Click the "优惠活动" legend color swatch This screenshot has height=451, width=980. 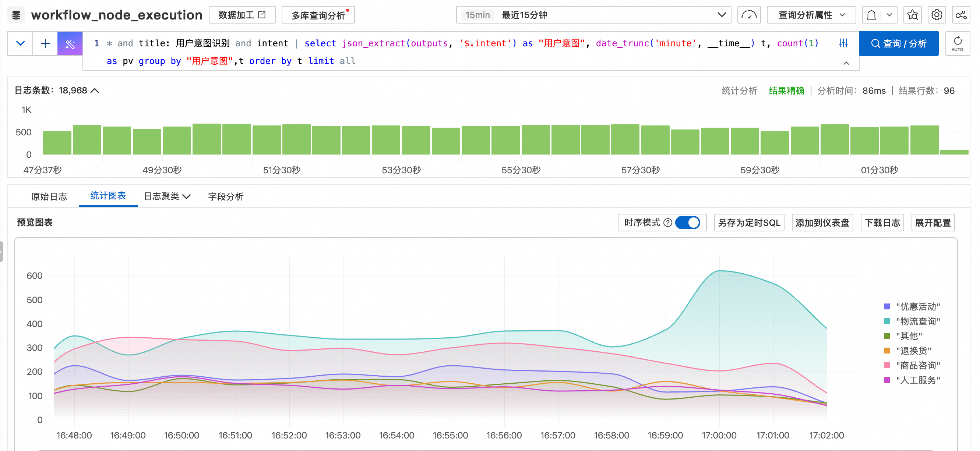tap(887, 306)
